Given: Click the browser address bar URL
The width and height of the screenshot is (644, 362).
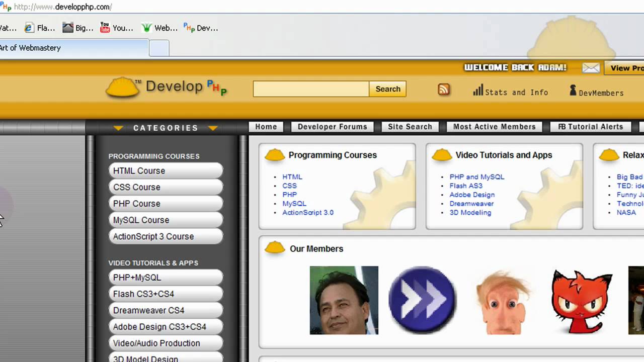Looking at the screenshot, I should 63,7.
